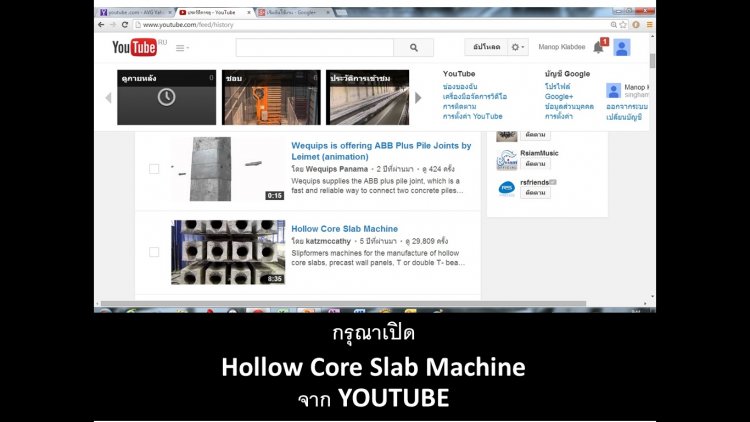Viewport: 750px width, 422px height.
Task: Click the RsiamMusic channel avatar
Action: [507, 160]
